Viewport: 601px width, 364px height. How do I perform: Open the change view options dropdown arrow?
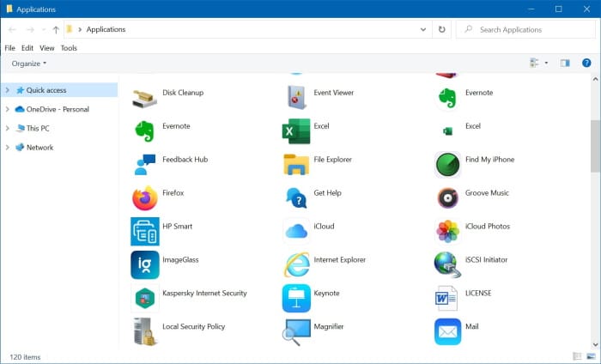coord(546,63)
